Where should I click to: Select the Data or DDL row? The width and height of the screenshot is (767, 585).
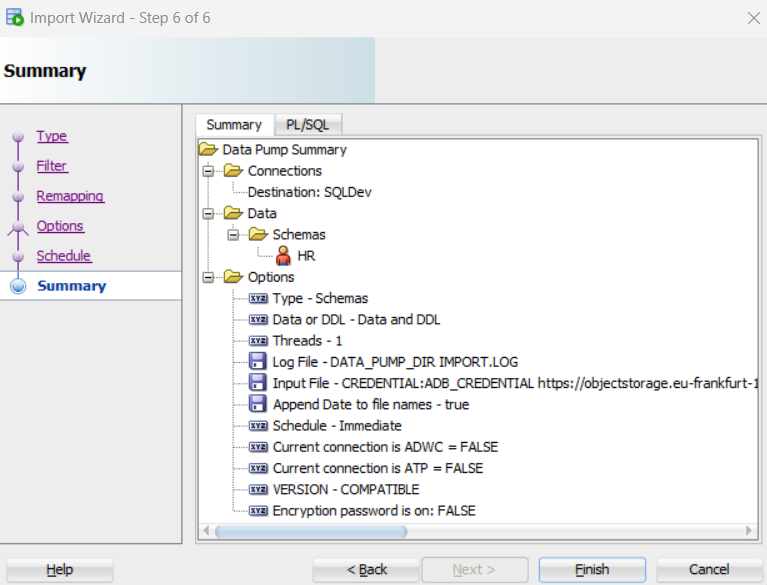point(356,319)
